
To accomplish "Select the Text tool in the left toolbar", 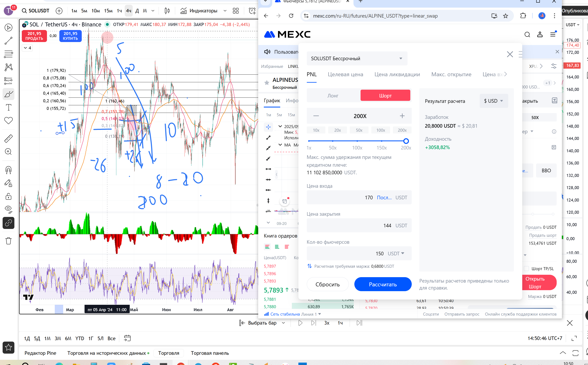I will (x=8, y=107).
